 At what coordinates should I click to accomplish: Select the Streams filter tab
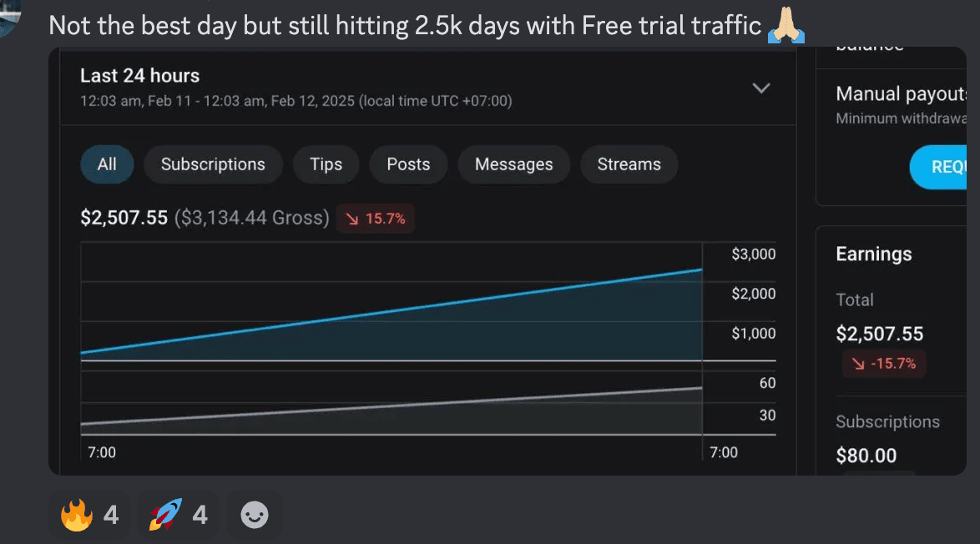click(629, 164)
